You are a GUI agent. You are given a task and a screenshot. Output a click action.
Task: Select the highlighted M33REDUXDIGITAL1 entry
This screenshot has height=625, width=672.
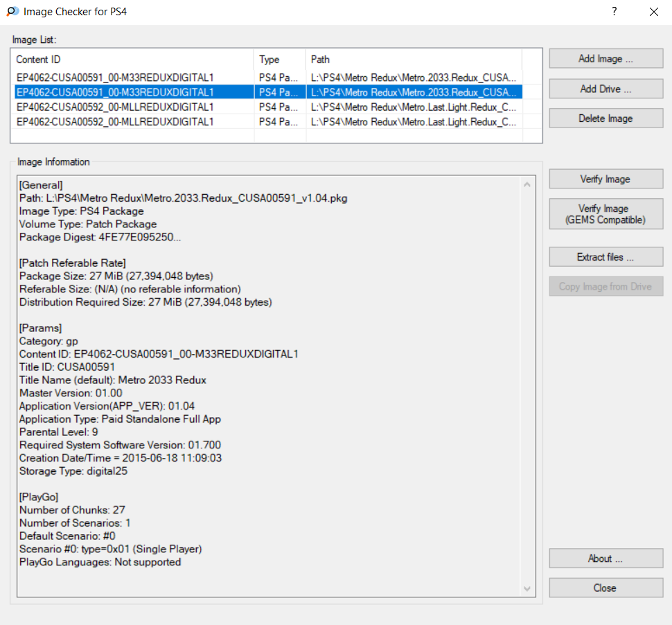[115, 92]
